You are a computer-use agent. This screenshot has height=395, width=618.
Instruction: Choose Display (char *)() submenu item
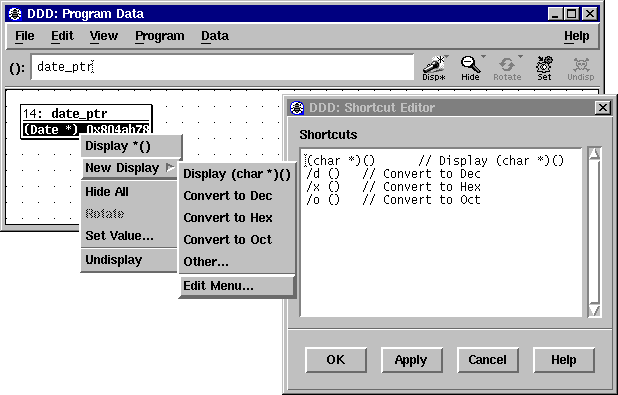pyautogui.click(x=237, y=174)
